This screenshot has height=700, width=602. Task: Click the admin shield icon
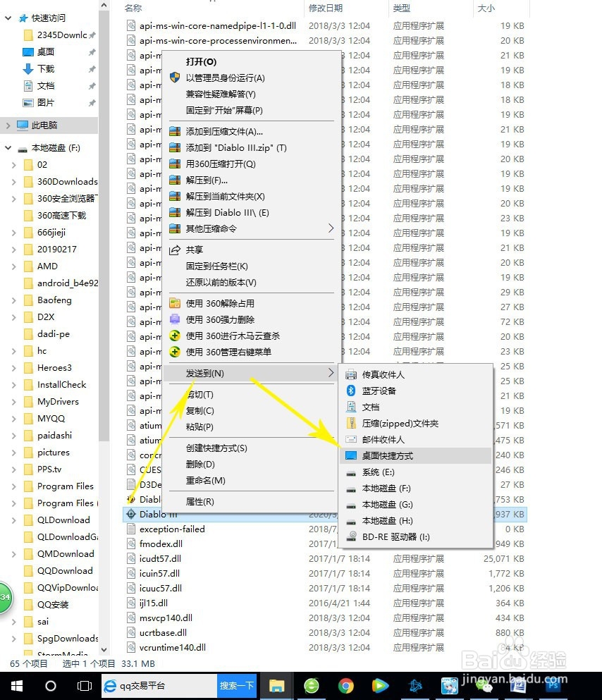175,78
